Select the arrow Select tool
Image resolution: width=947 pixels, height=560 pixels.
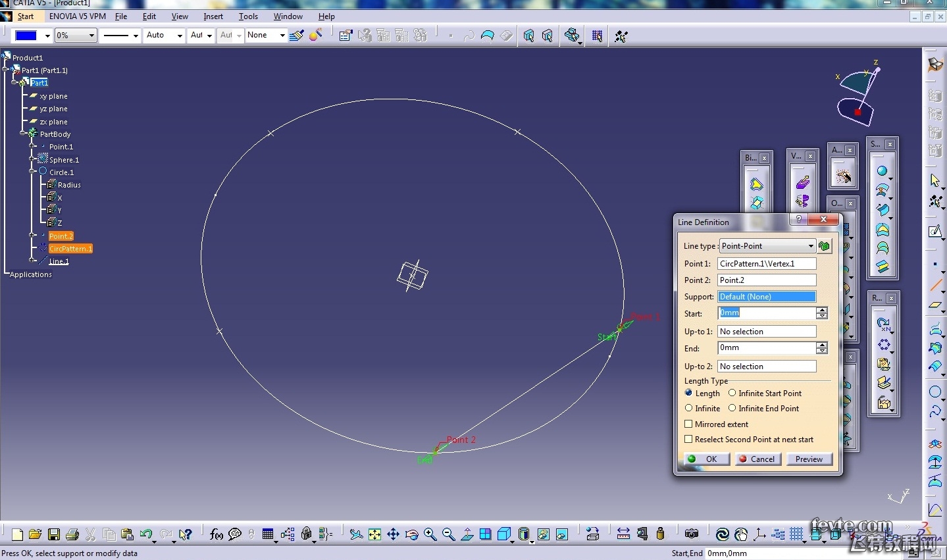(935, 180)
